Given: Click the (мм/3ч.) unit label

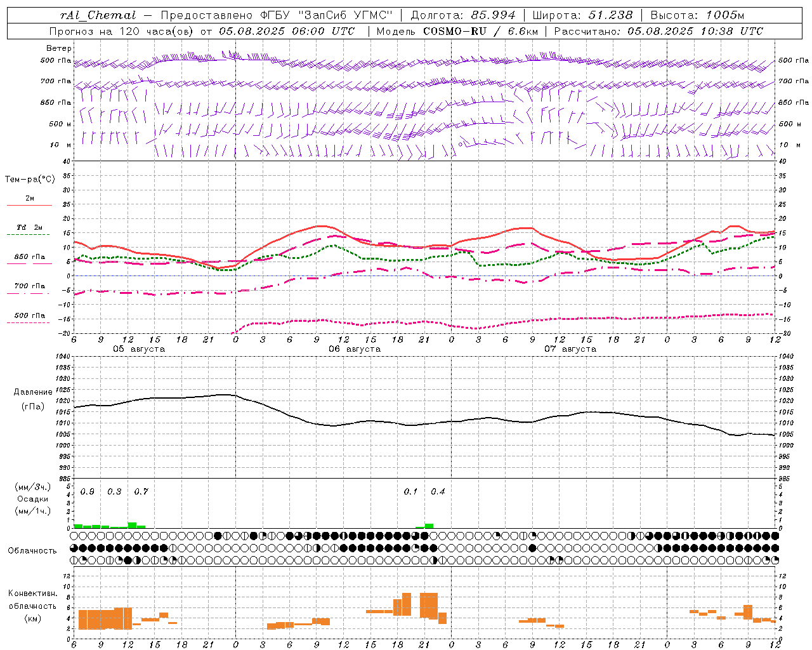Looking at the screenshot, I should click(x=32, y=487).
